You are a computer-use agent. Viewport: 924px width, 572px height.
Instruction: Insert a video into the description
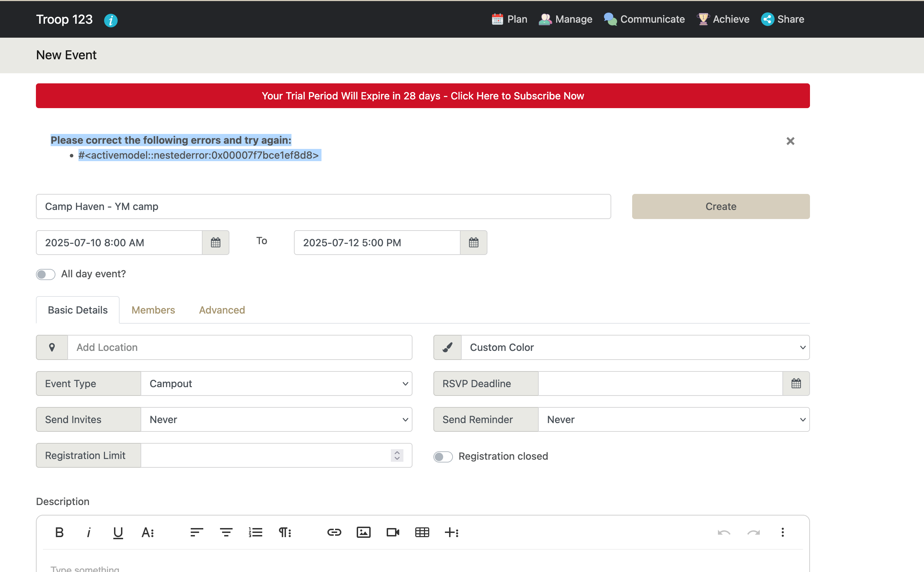pyautogui.click(x=393, y=532)
